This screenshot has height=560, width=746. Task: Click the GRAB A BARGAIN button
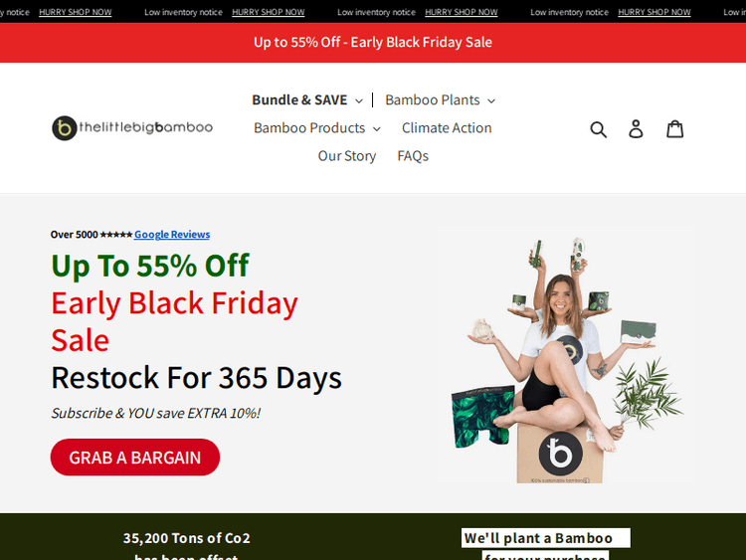coord(135,458)
